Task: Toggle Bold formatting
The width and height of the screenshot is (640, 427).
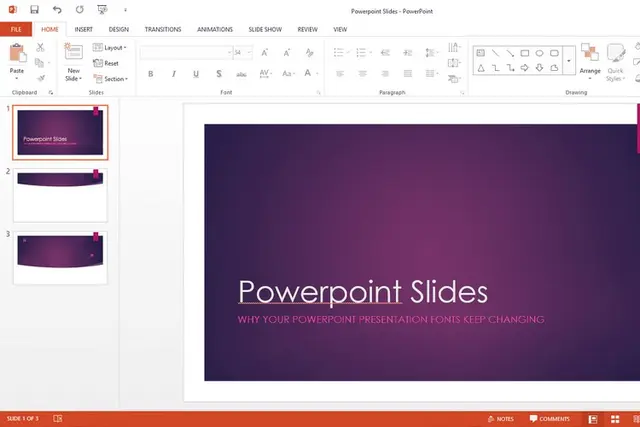Action: click(151, 74)
